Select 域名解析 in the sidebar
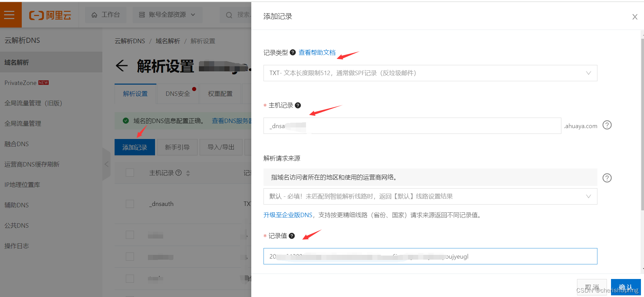644x297 pixels. click(x=51, y=62)
